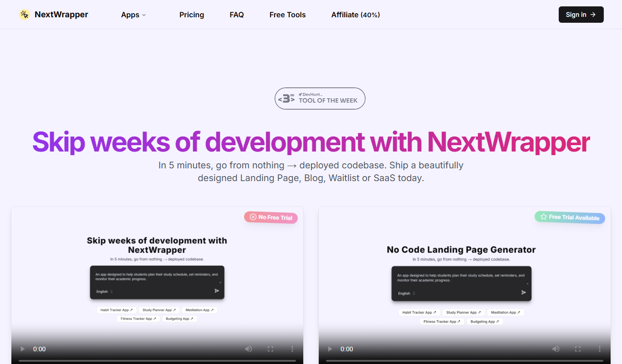The image size is (622, 364).
Task: Open more options on left video
Action: tap(292, 349)
